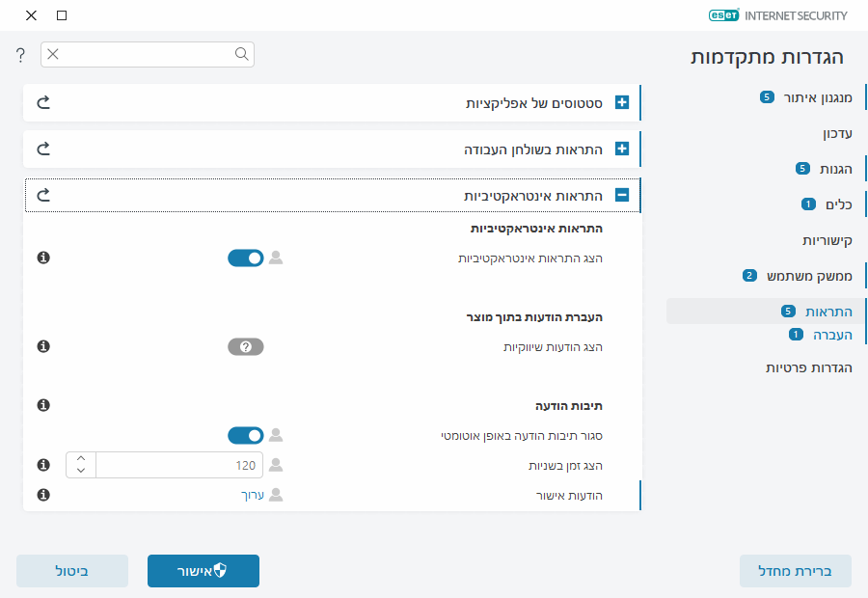Open info icon beside תיבות הודעה heading
Image resolution: width=868 pixels, height=598 pixels.
point(43,405)
